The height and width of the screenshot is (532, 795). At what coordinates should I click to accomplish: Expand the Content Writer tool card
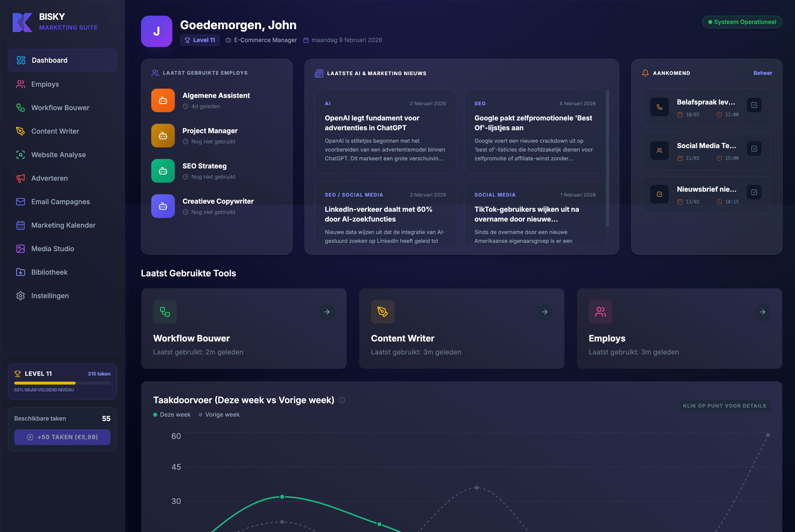(545, 312)
